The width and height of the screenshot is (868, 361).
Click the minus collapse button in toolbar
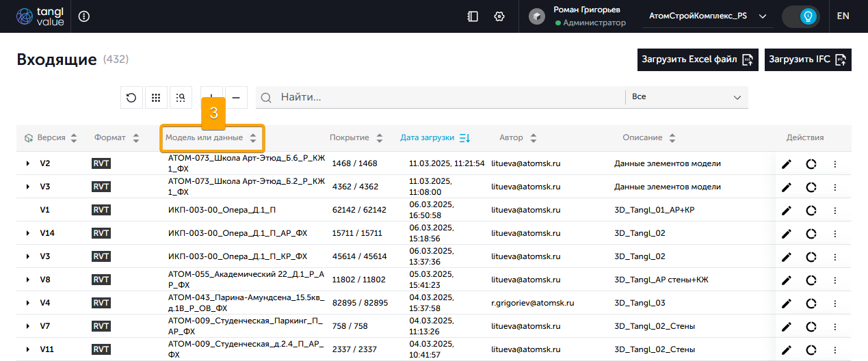tap(236, 98)
